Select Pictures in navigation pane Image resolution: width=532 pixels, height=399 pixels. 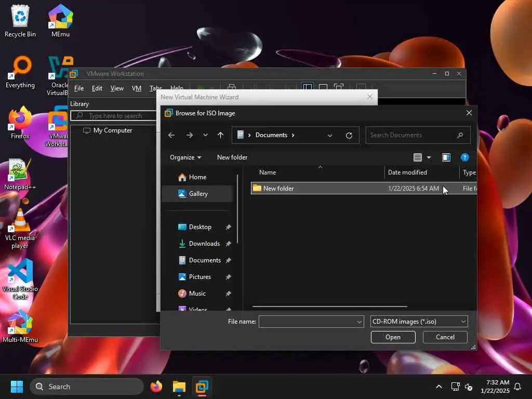pos(197,277)
